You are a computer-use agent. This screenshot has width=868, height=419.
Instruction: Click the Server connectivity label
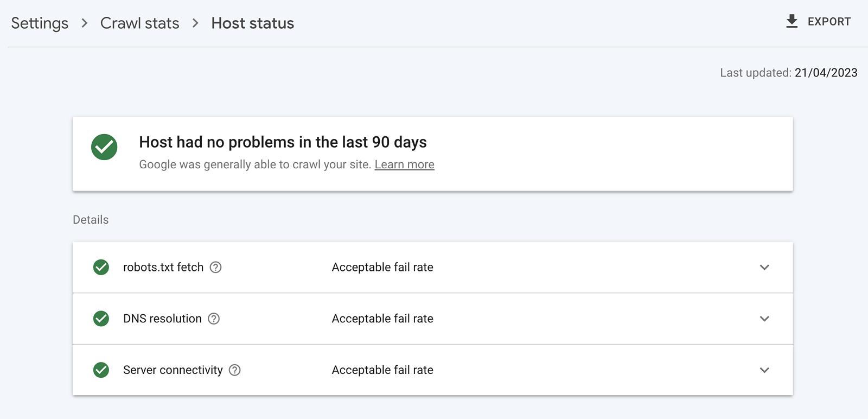point(173,370)
